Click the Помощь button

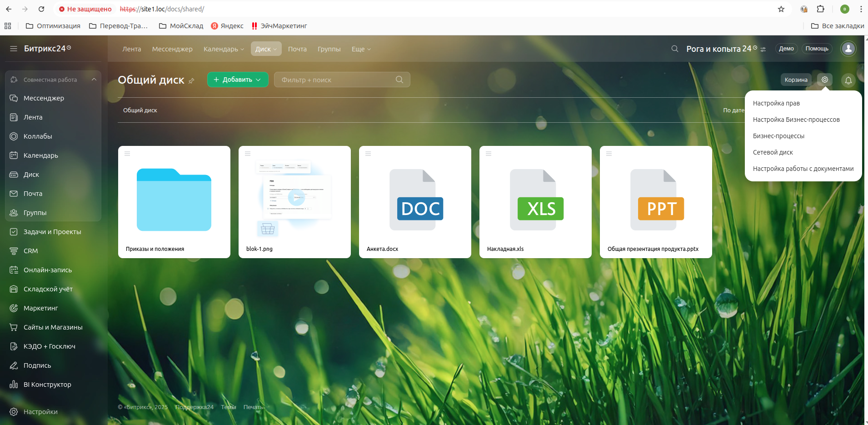point(817,49)
